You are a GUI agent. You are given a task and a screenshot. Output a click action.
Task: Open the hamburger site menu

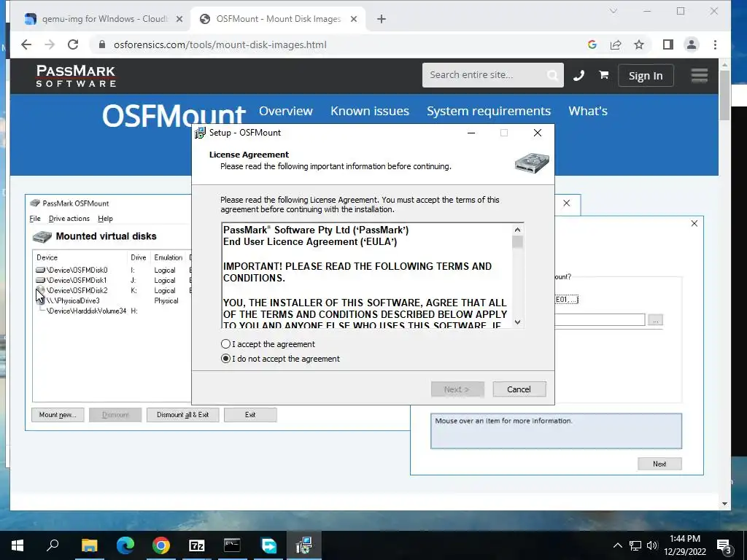coord(700,75)
